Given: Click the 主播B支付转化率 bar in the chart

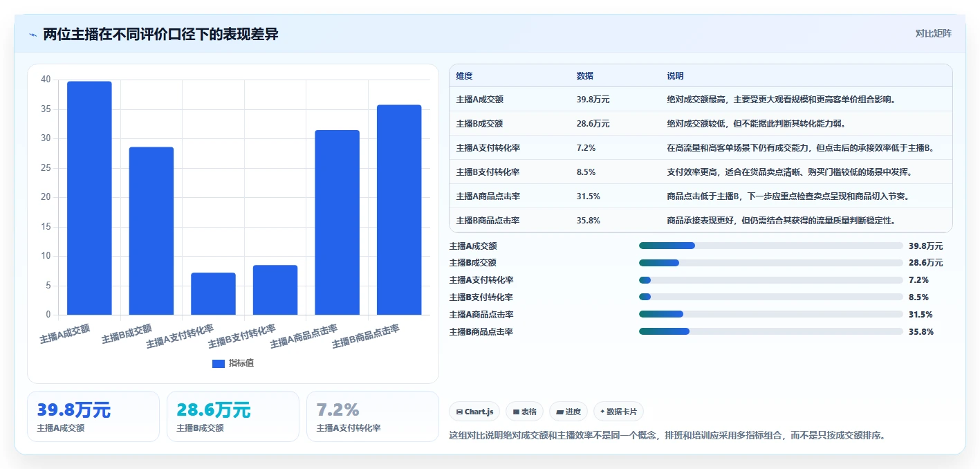Looking at the screenshot, I should pyautogui.click(x=275, y=290).
